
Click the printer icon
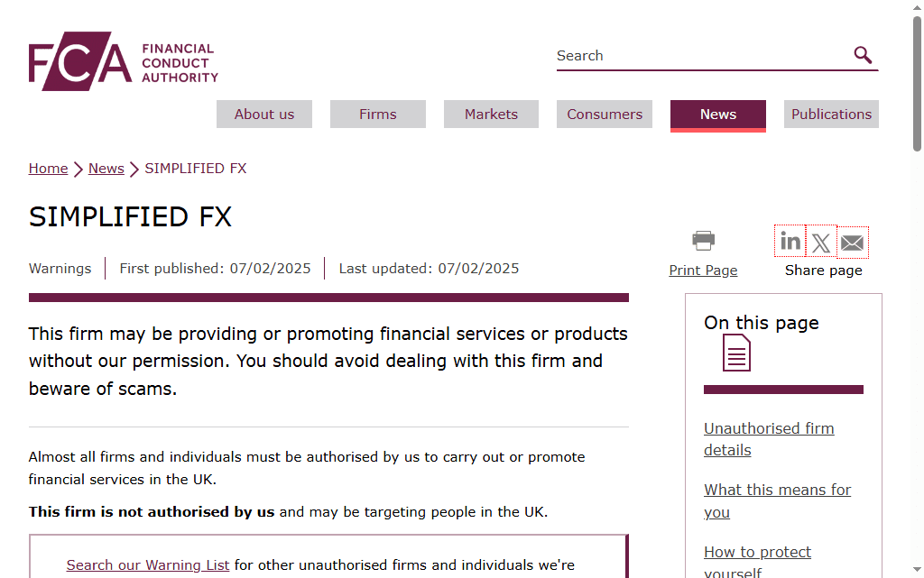pos(703,240)
